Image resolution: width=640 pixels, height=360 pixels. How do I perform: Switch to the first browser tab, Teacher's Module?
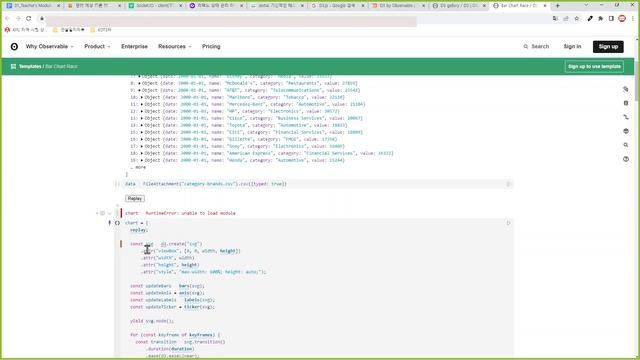point(33,6)
